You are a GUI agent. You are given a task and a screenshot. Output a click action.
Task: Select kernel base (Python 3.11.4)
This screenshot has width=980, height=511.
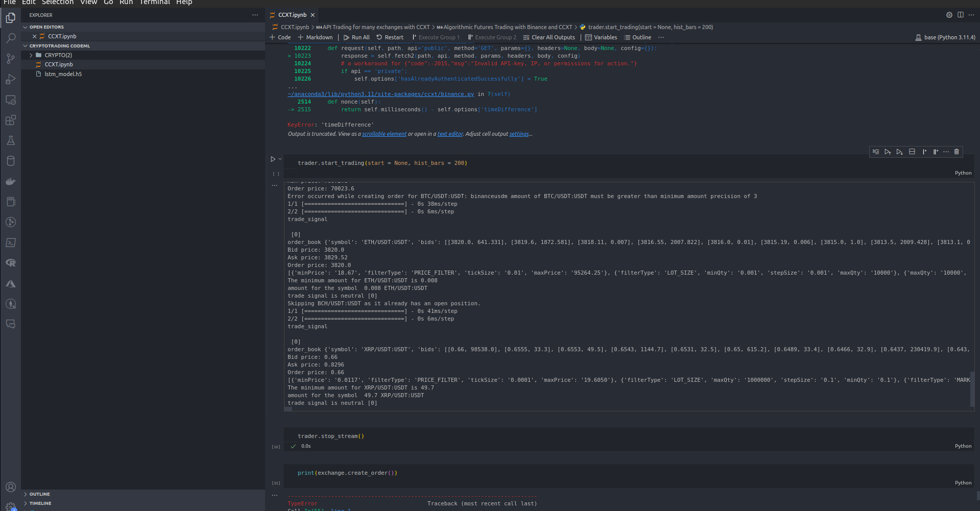[945, 37]
